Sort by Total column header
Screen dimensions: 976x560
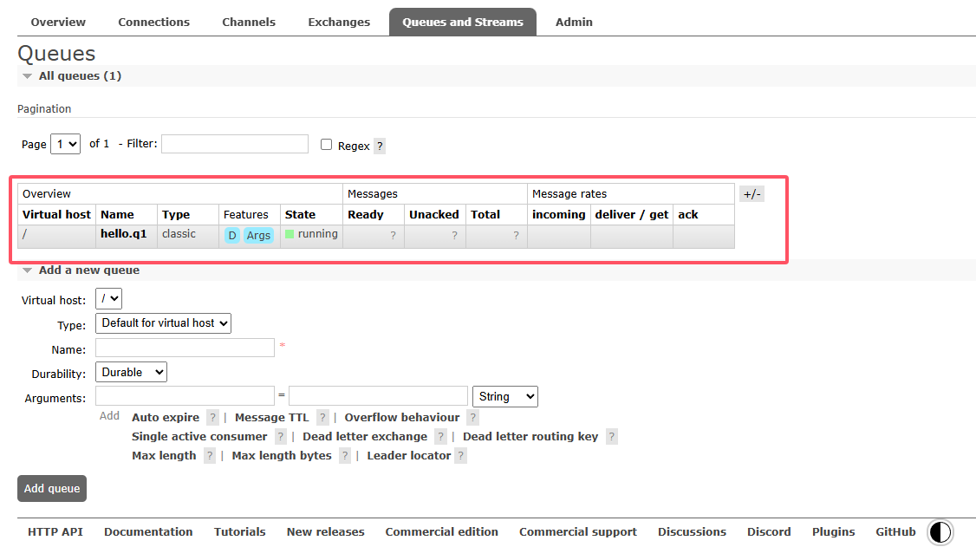tap(485, 215)
